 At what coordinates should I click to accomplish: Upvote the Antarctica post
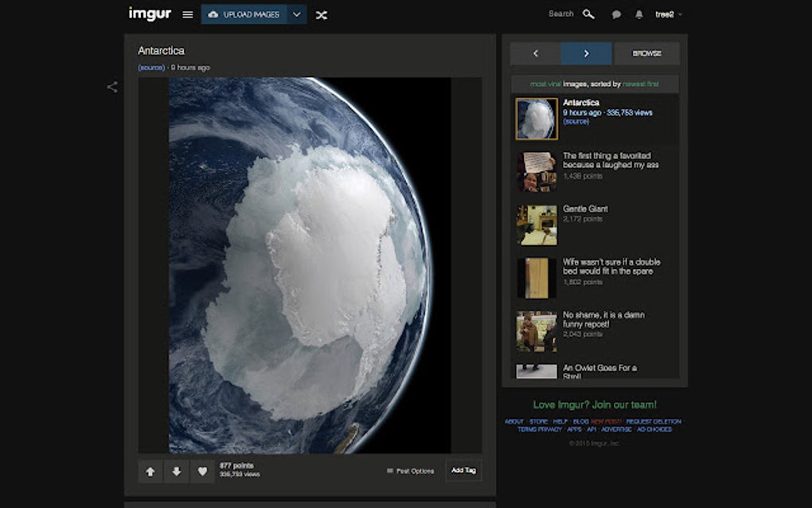coord(150,471)
